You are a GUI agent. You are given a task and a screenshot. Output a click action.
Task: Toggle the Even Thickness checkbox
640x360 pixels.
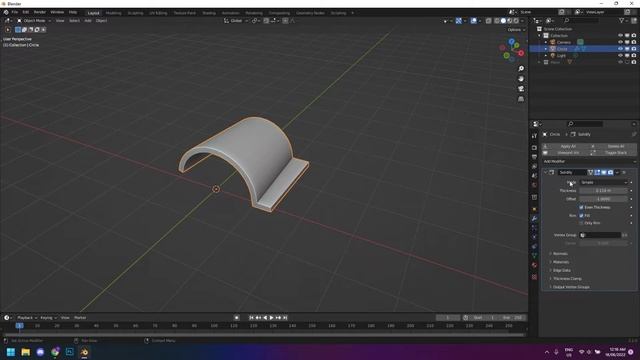click(581, 207)
